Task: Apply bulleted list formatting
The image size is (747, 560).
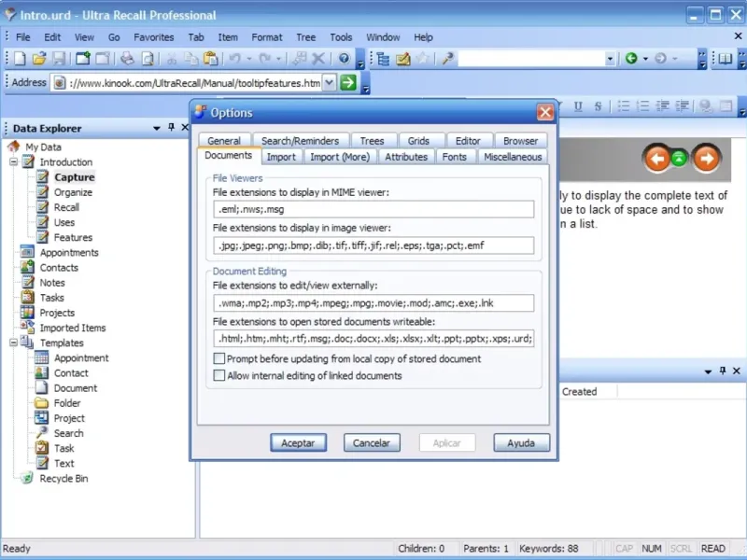Action: click(624, 106)
